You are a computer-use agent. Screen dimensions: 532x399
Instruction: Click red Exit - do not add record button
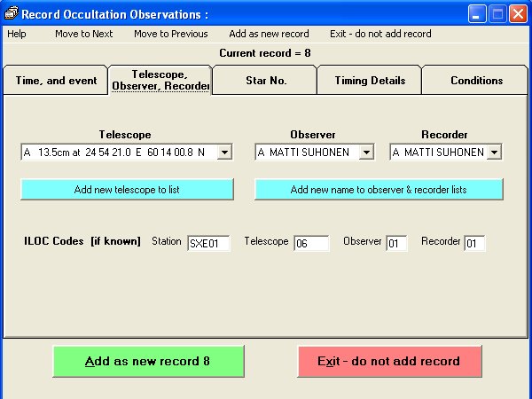click(389, 362)
